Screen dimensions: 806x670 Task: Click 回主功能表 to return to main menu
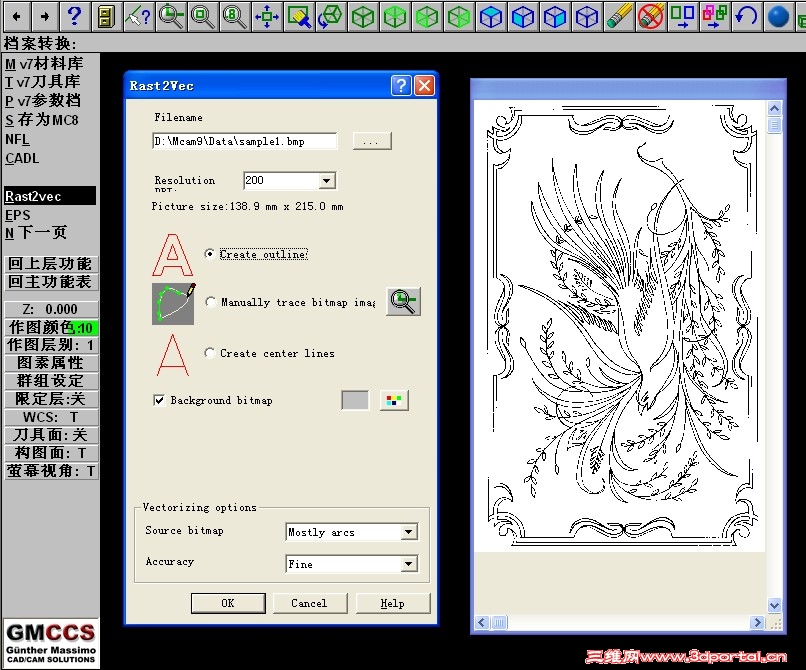[x=50, y=282]
